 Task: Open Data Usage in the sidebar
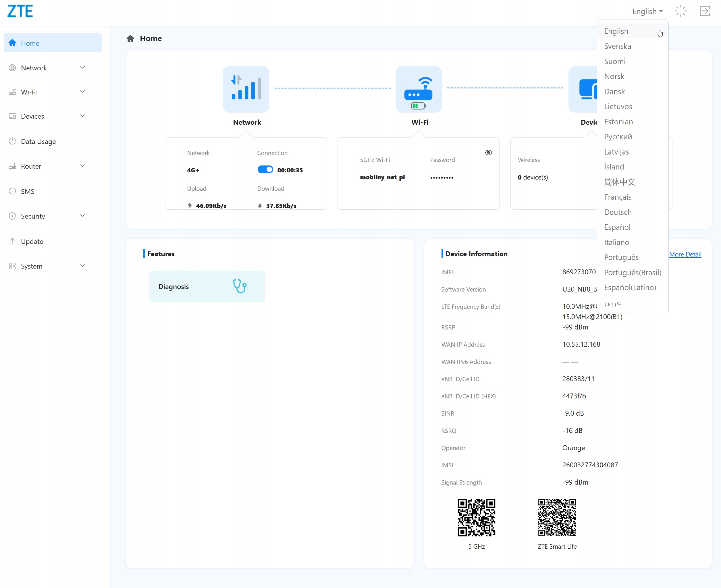tap(38, 142)
